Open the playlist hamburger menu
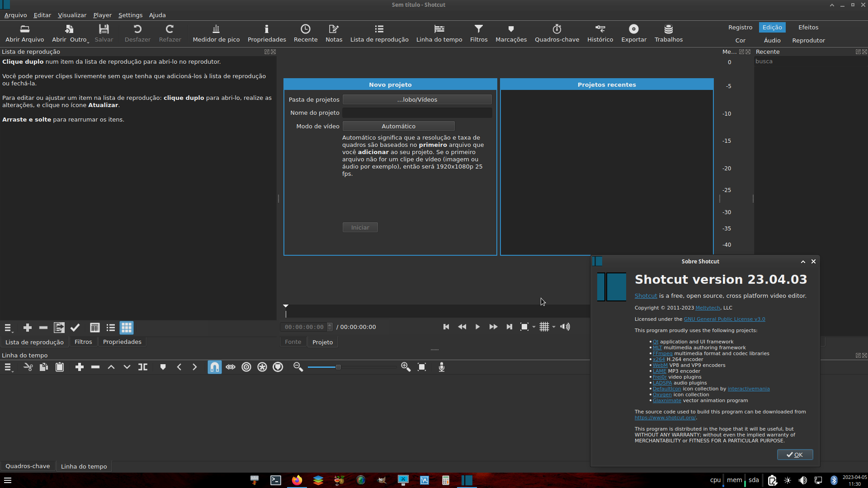This screenshot has width=868, height=488. [8, 328]
